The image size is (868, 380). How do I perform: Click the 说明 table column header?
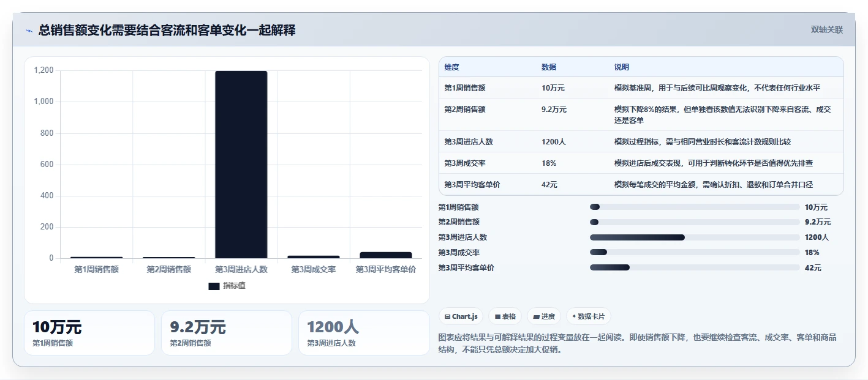click(622, 67)
